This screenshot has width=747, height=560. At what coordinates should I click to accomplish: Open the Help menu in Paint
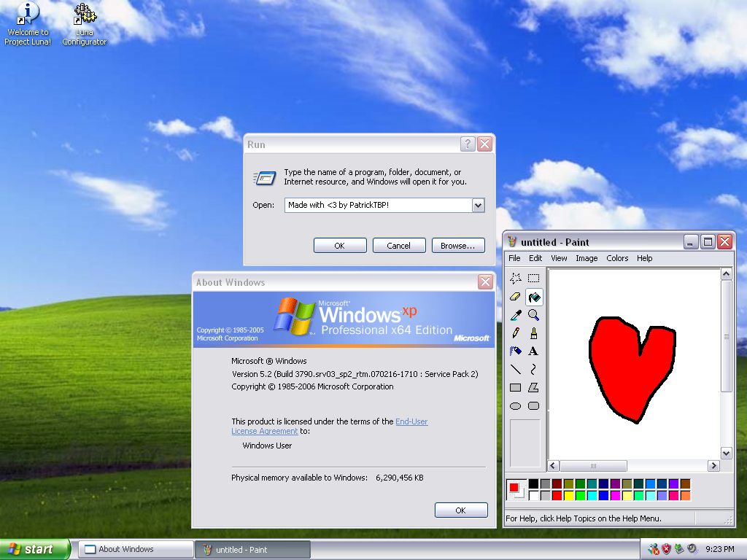tap(645, 258)
